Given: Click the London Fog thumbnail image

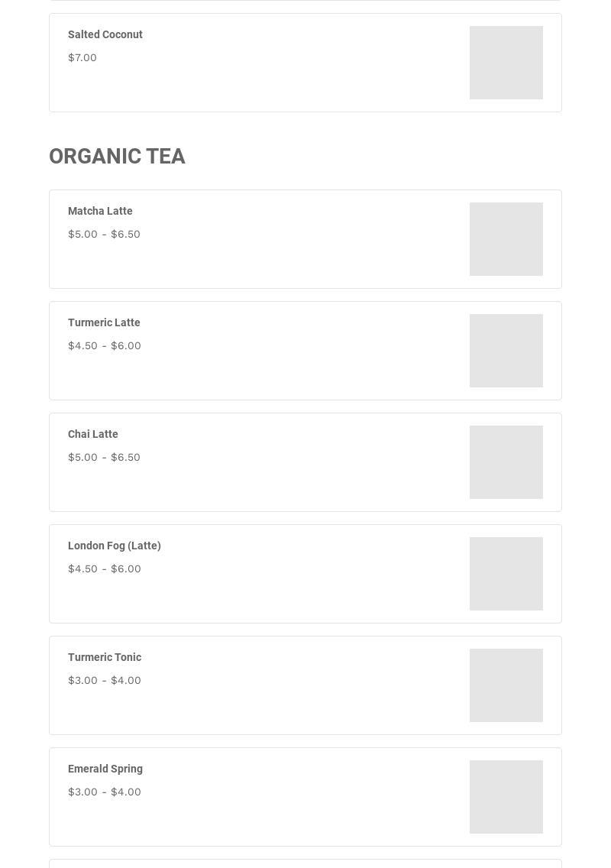Looking at the screenshot, I should [x=506, y=574].
